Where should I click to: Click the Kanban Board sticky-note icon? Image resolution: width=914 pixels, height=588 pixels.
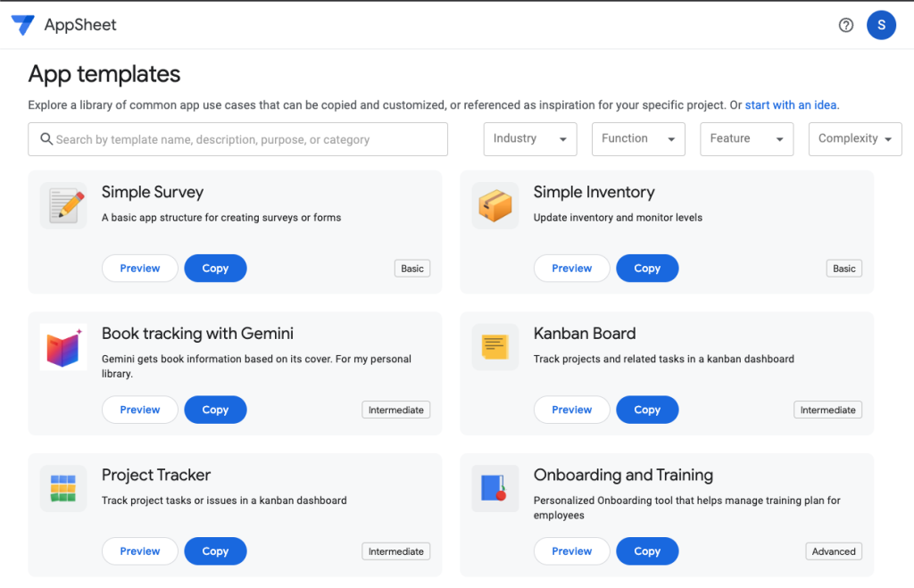(494, 346)
